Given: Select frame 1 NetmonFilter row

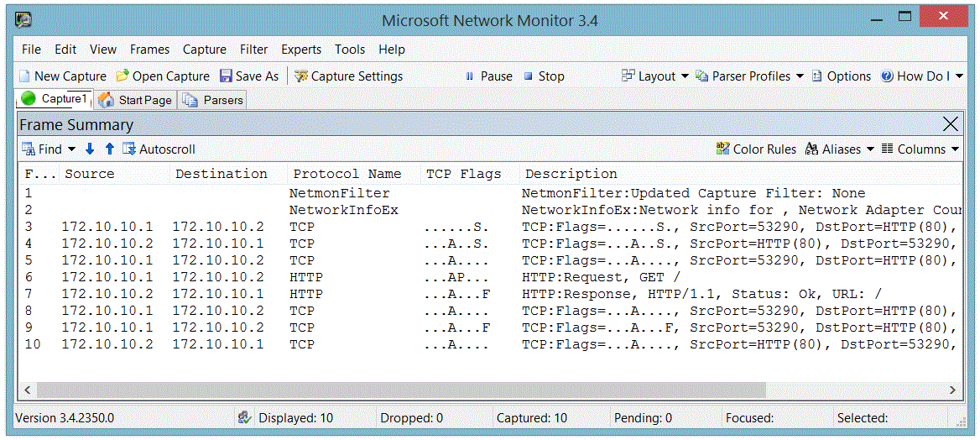Looking at the screenshot, I should (491, 193).
